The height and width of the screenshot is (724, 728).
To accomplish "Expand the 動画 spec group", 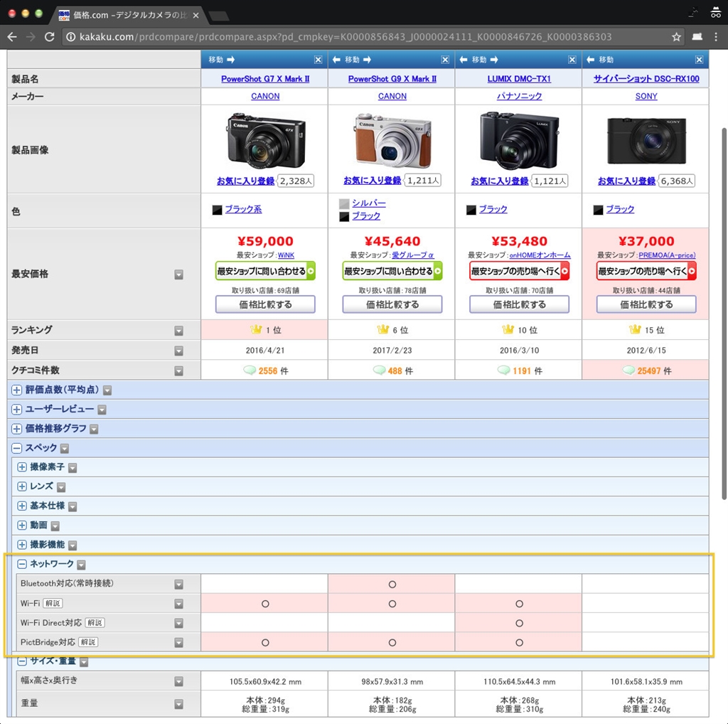I will click(x=22, y=526).
